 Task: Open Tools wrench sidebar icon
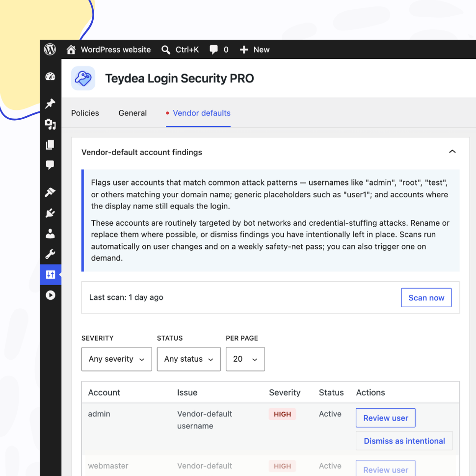(x=51, y=254)
